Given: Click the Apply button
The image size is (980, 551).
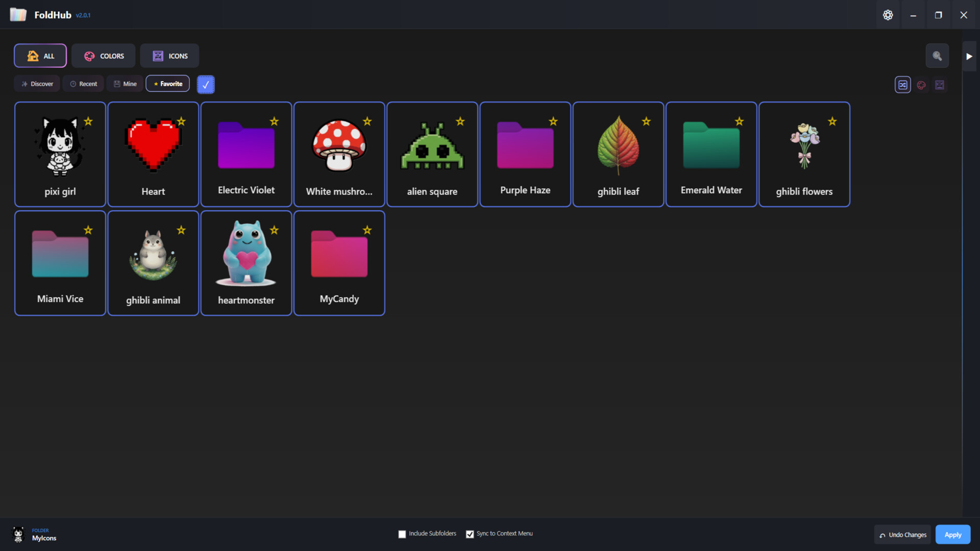Looking at the screenshot, I should pyautogui.click(x=952, y=534).
